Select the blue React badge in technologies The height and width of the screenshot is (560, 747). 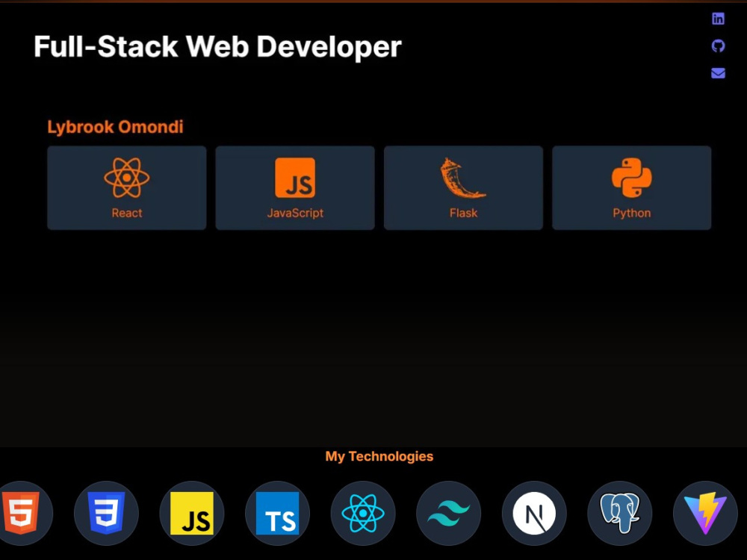pos(363,514)
